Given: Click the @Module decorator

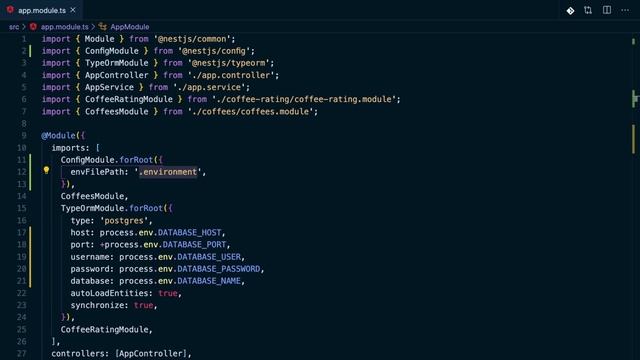Looking at the screenshot, I should [x=58, y=136].
